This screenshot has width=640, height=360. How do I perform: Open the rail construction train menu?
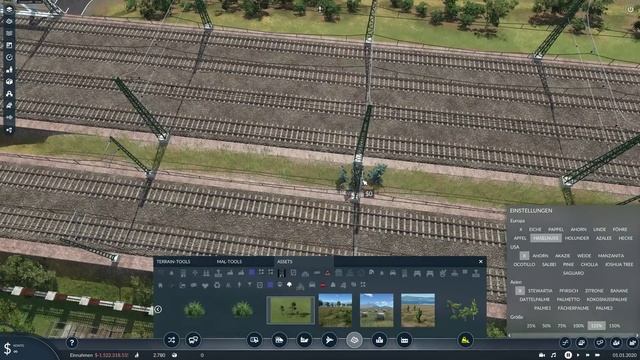point(279,340)
